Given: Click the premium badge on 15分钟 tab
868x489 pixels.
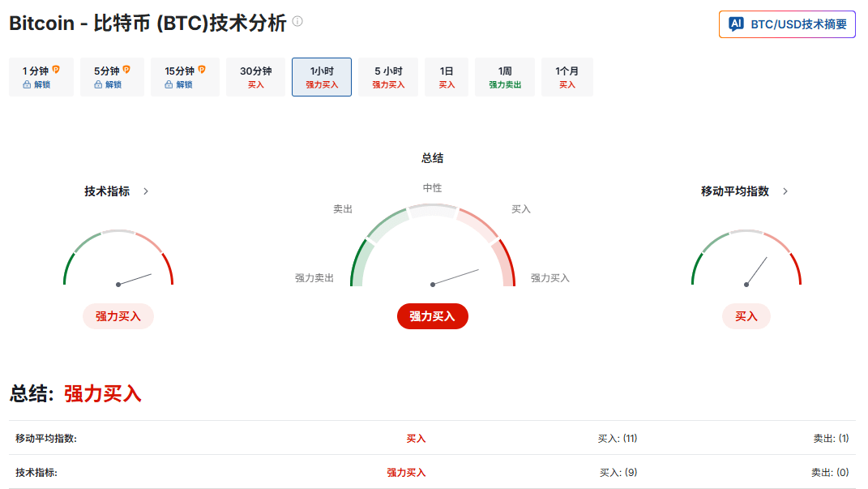Looking at the screenshot, I should 202,70.
